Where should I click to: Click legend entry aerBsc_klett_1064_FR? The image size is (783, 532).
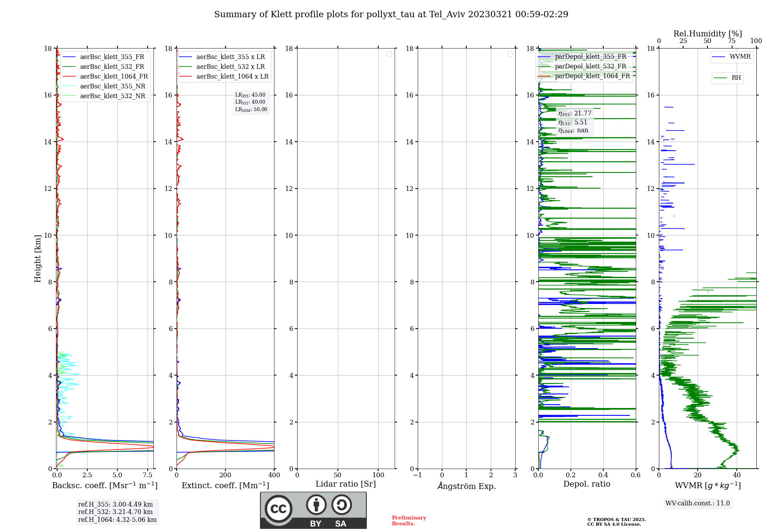pos(105,76)
